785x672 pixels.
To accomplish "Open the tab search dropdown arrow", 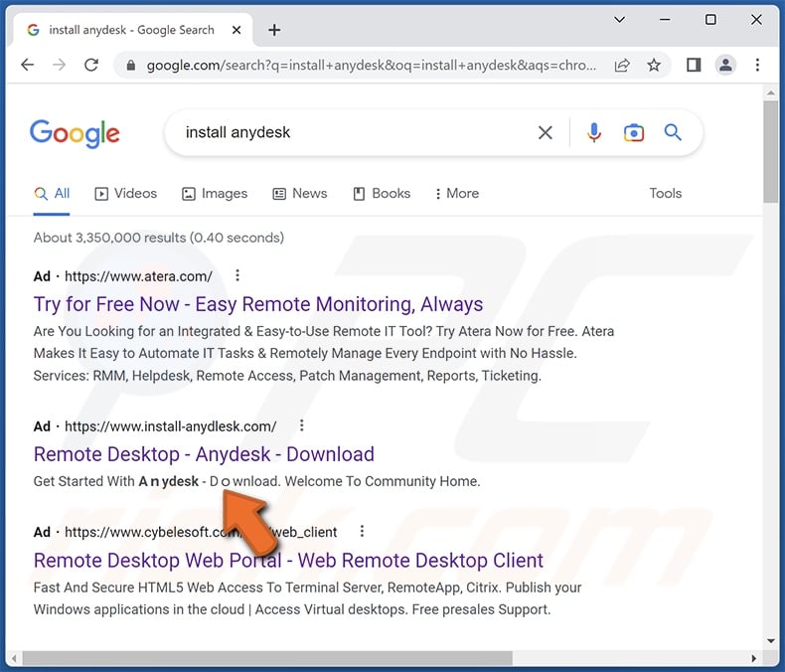I will (619, 20).
